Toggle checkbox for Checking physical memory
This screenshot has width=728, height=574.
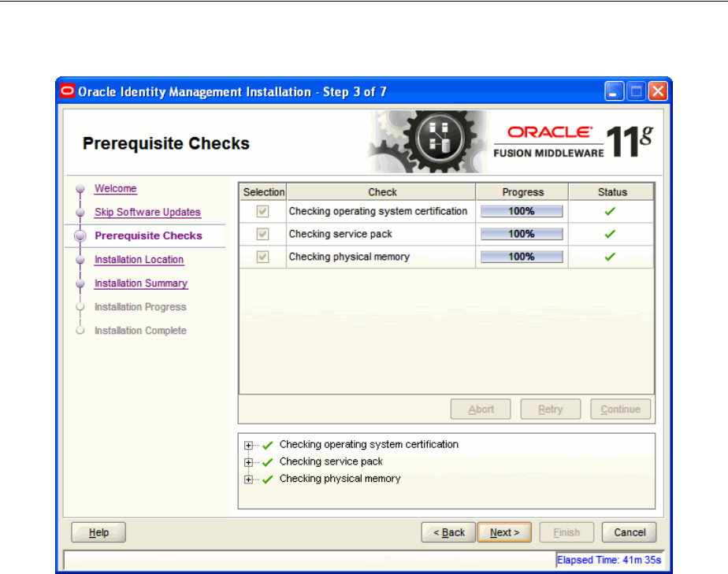point(263,257)
